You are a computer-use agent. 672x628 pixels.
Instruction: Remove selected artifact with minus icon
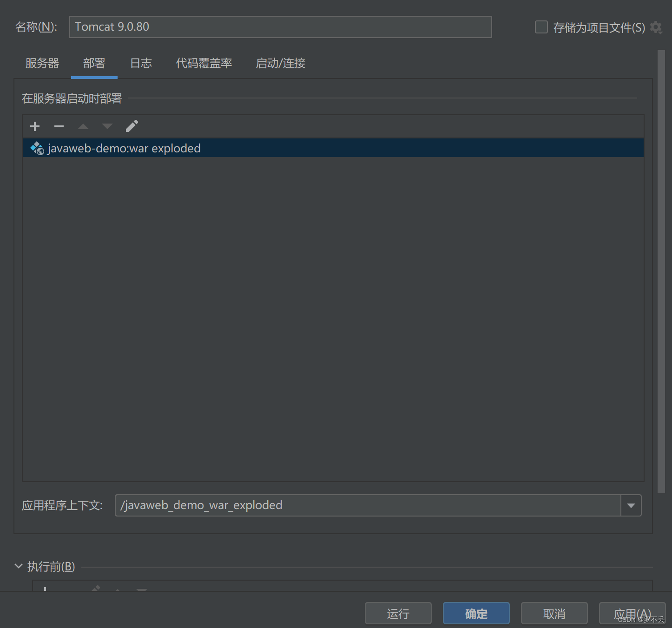click(x=59, y=126)
